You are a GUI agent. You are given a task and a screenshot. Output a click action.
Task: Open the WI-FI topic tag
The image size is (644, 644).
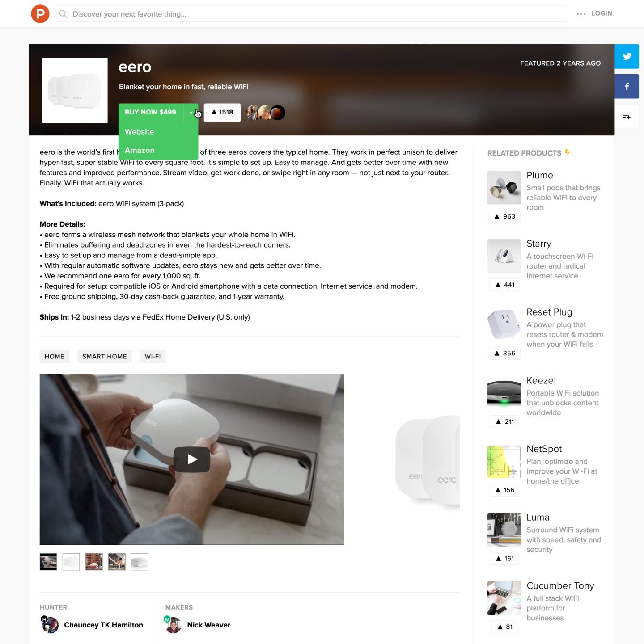coord(153,356)
